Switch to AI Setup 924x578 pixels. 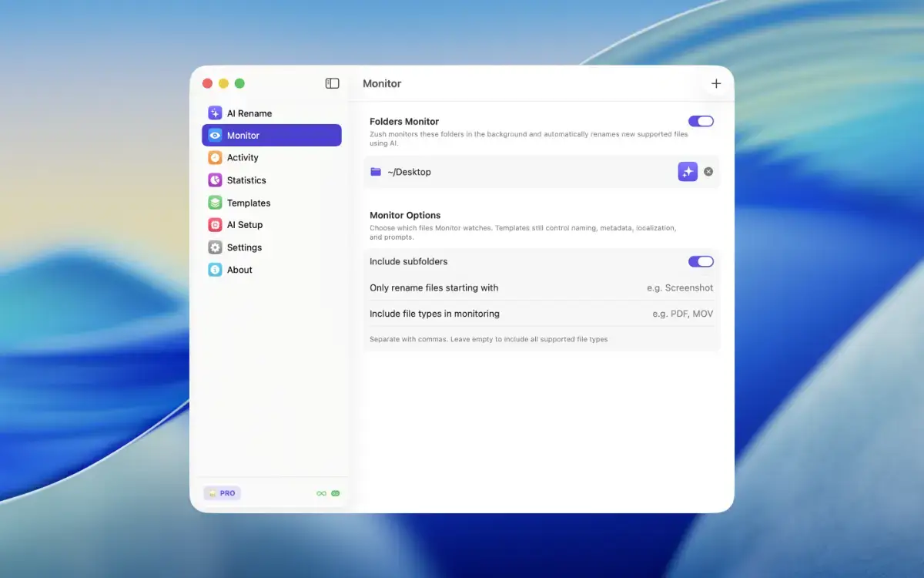271,225
